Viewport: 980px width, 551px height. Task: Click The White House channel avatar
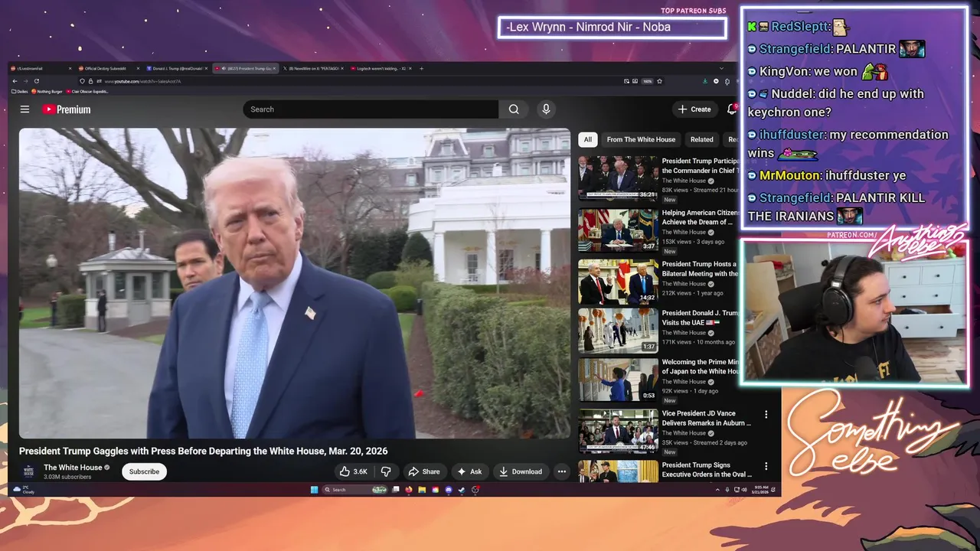coord(29,471)
